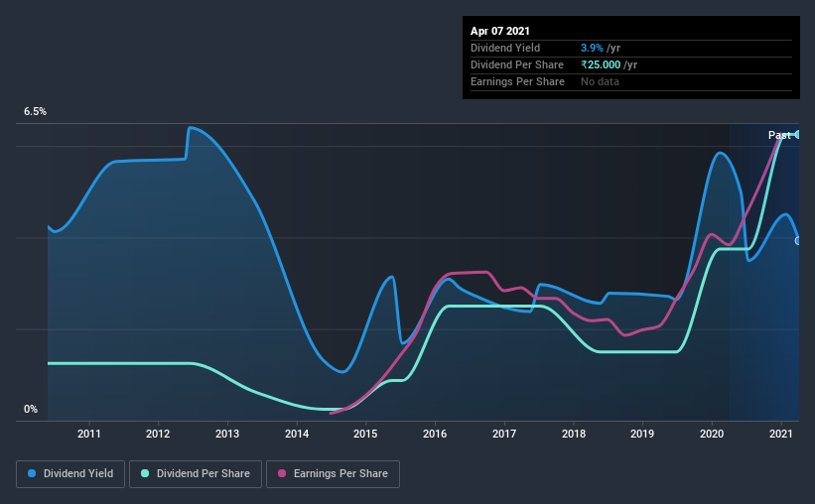The image size is (815, 504).
Task: Click the 6.5% y-axis label
Action: tap(36, 111)
